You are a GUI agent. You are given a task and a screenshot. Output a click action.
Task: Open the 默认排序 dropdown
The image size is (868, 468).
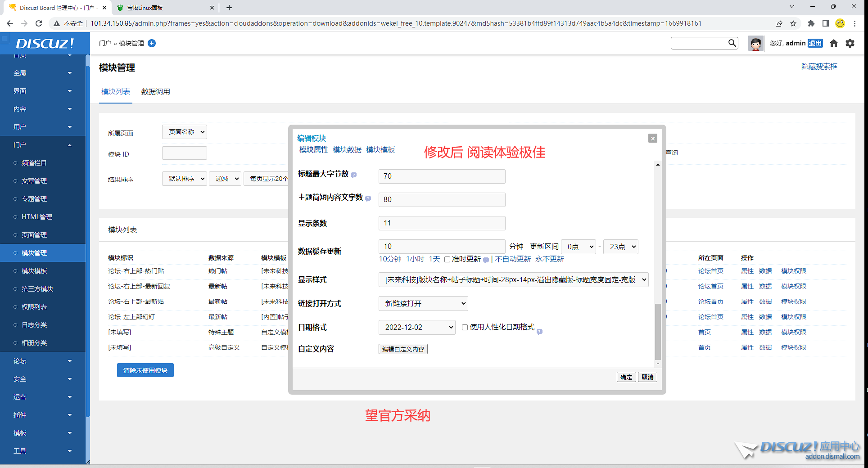point(185,179)
